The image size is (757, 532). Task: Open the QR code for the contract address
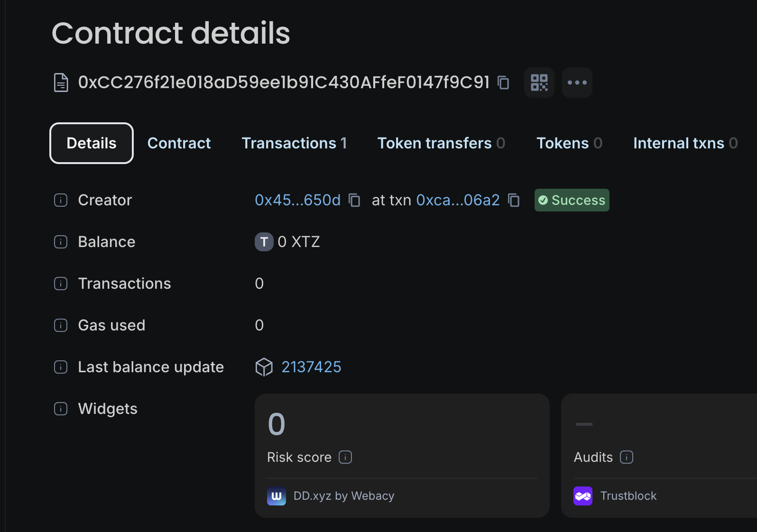click(539, 83)
